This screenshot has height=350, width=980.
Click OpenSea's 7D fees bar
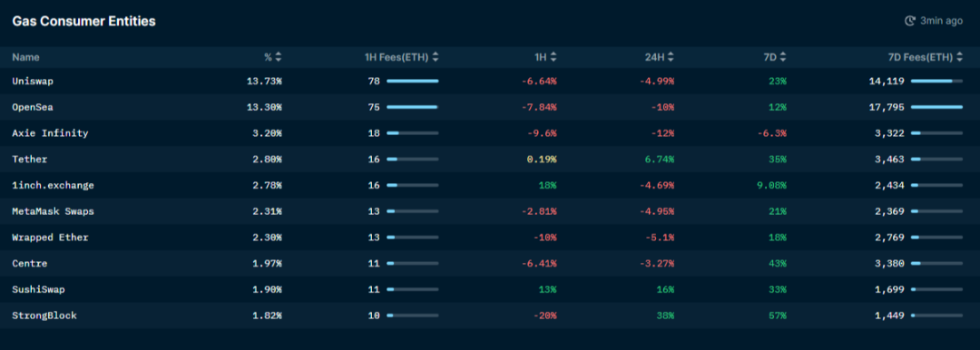[936, 108]
